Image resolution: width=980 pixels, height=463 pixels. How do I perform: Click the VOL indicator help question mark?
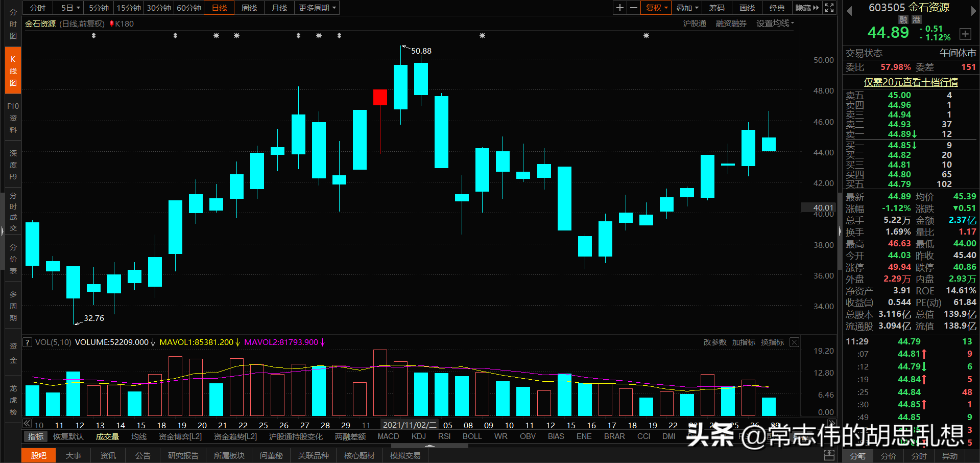click(27, 342)
